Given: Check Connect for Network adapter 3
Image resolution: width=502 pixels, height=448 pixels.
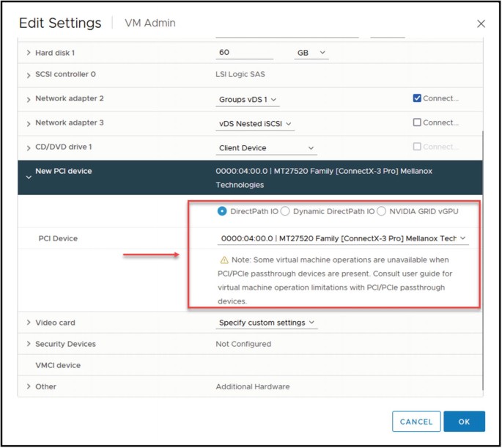Looking at the screenshot, I should pyautogui.click(x=417, y=122).
